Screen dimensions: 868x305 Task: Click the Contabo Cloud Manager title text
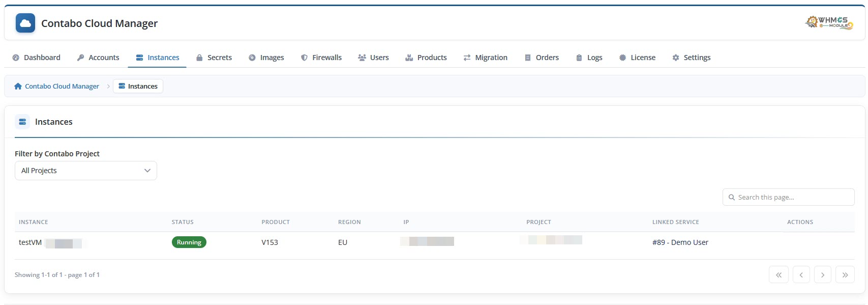pyautogui.click(x=99, y=23)
